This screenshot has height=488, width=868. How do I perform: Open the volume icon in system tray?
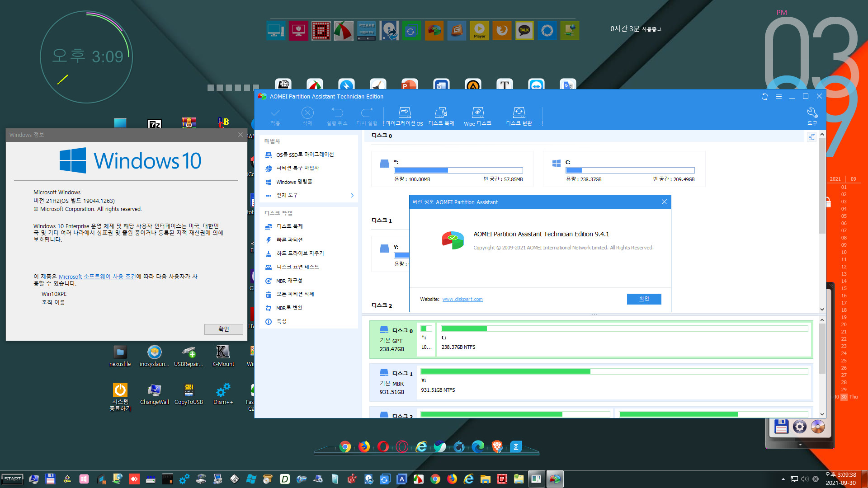click(x=805, y=479)
